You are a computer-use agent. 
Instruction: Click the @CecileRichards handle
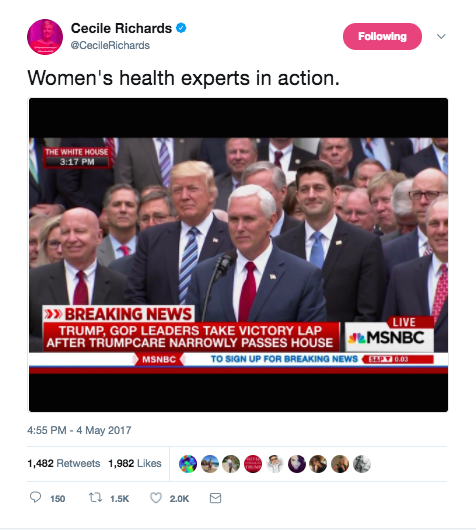pyautogui.click(x=110, y=45)
